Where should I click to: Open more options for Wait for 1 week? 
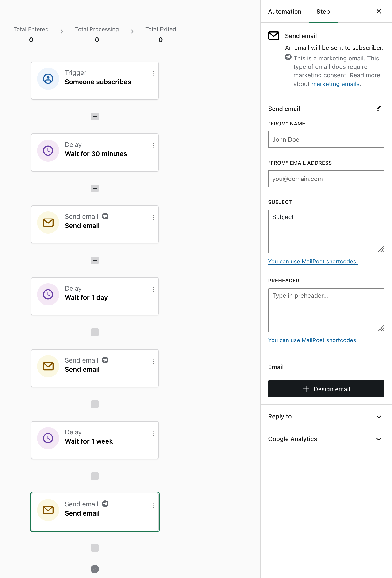[x=153, y=433]
